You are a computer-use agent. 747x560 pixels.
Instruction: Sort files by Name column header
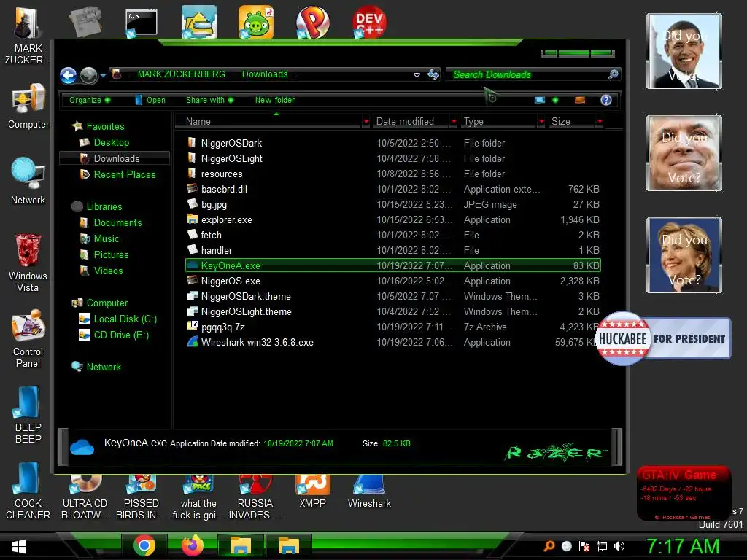[x=268, y=122]
